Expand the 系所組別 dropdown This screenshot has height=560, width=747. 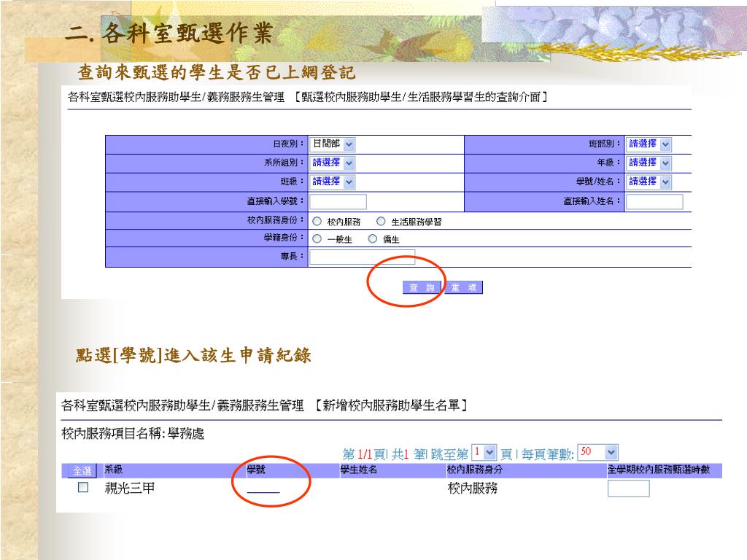tap(333, 163)
